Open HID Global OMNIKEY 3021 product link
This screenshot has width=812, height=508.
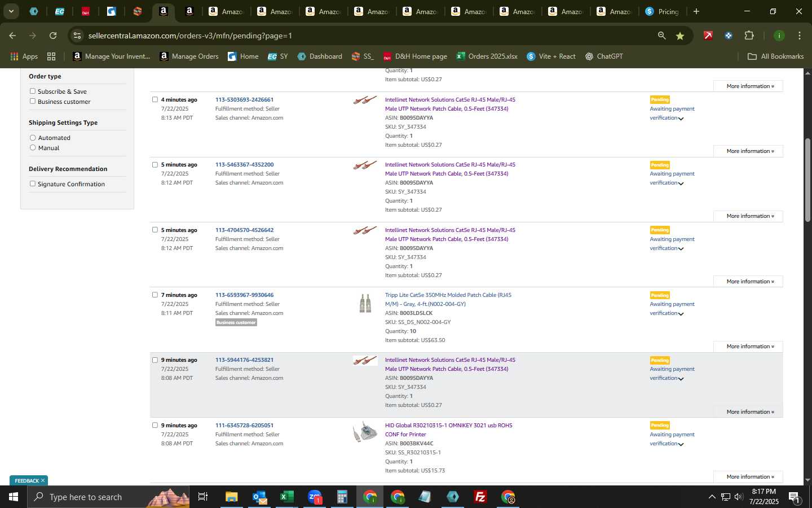click(x=448, y=430)
